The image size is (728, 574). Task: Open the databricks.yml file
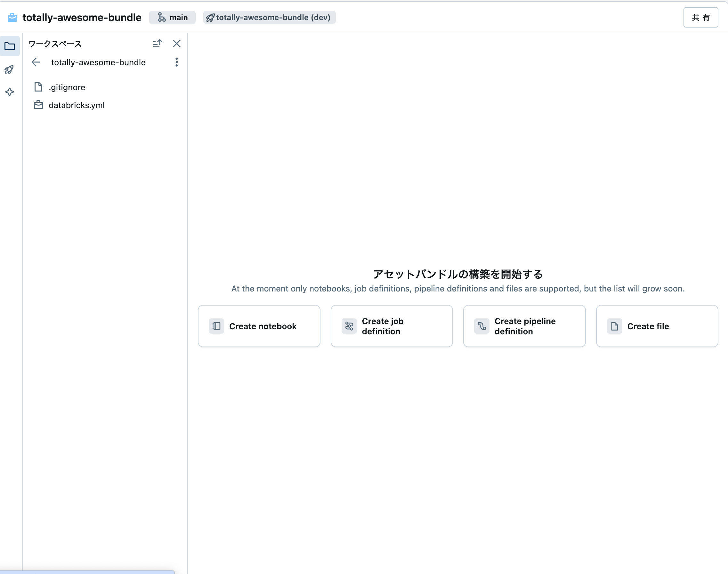(x=77, y=105)
